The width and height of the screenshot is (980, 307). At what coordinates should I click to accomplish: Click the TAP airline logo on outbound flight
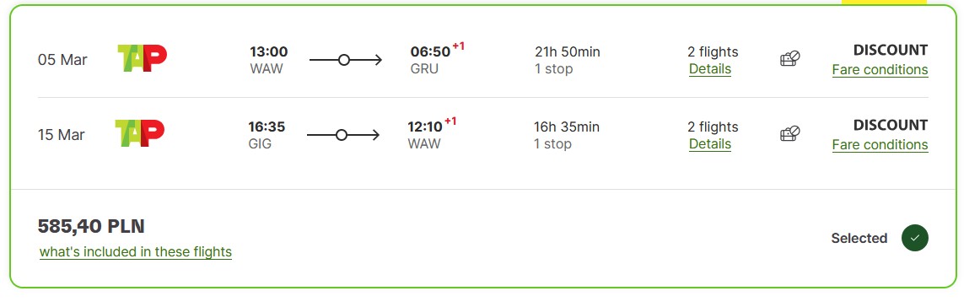tap(142, 58)
